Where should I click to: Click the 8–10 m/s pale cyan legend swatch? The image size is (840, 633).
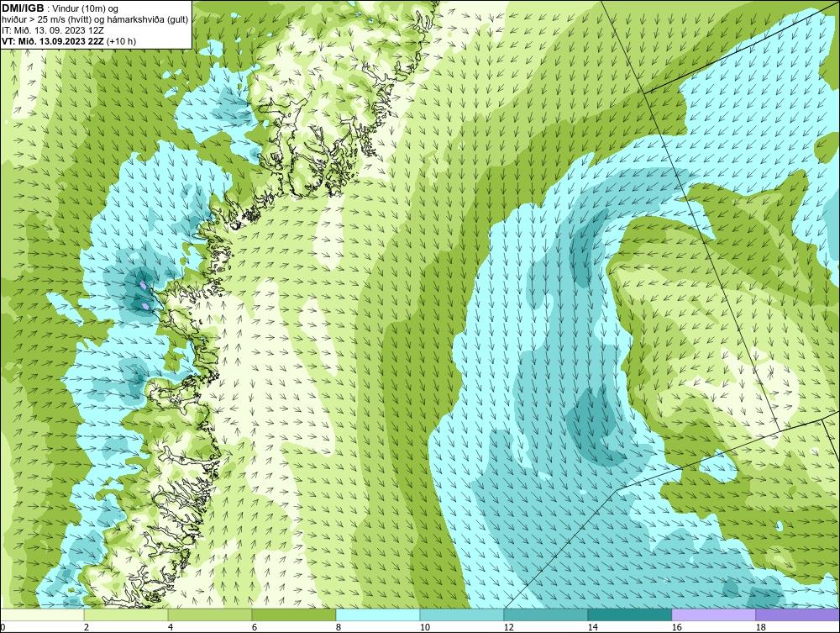378,615
